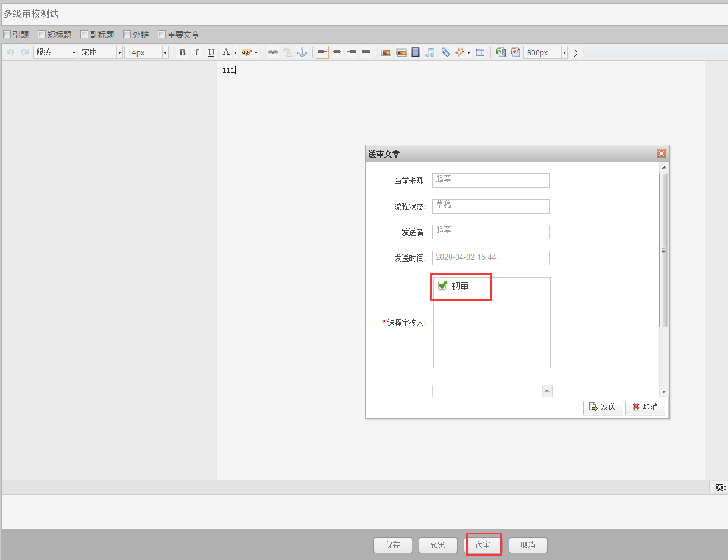The height and width of the screenshot is (560, 728).
Task: Insert a table from the toolbar
Action: (x=481, y=53)
